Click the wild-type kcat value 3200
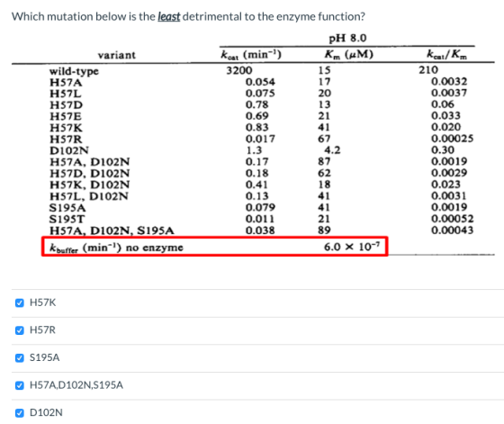Image resolution: width=504 pixels, height=424 pixels. [239, 70]
